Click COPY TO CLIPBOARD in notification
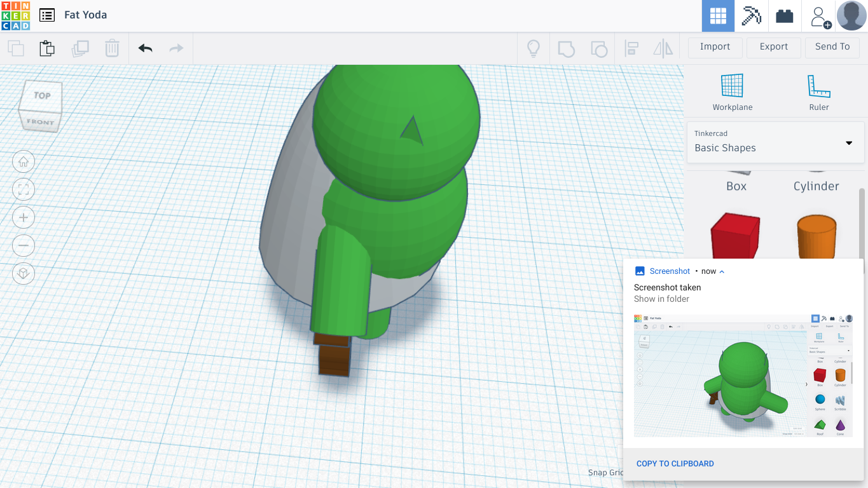 [675, 464]
